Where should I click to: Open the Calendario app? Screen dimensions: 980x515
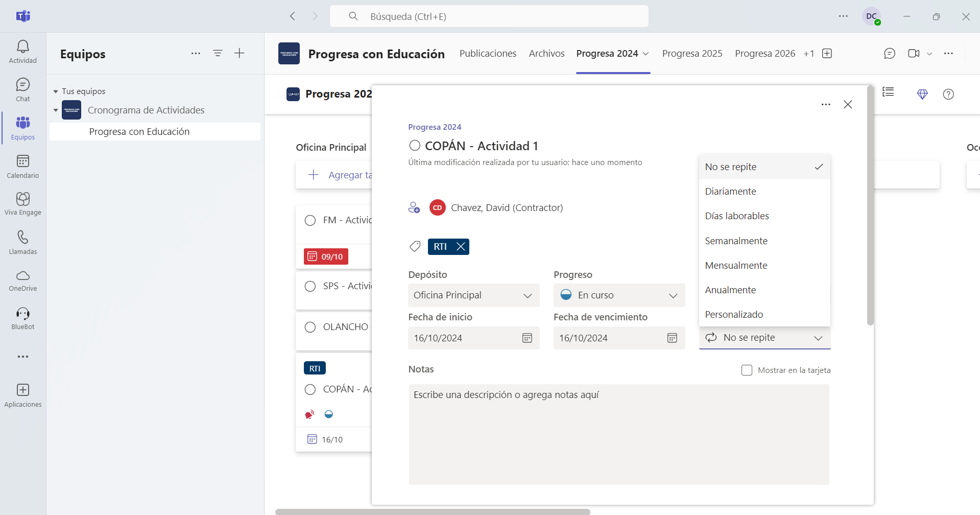23,167
